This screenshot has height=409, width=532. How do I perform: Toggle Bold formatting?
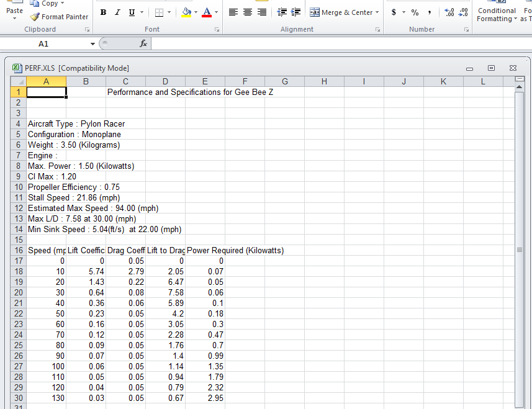pyautogui.click(x=103, y=12)
